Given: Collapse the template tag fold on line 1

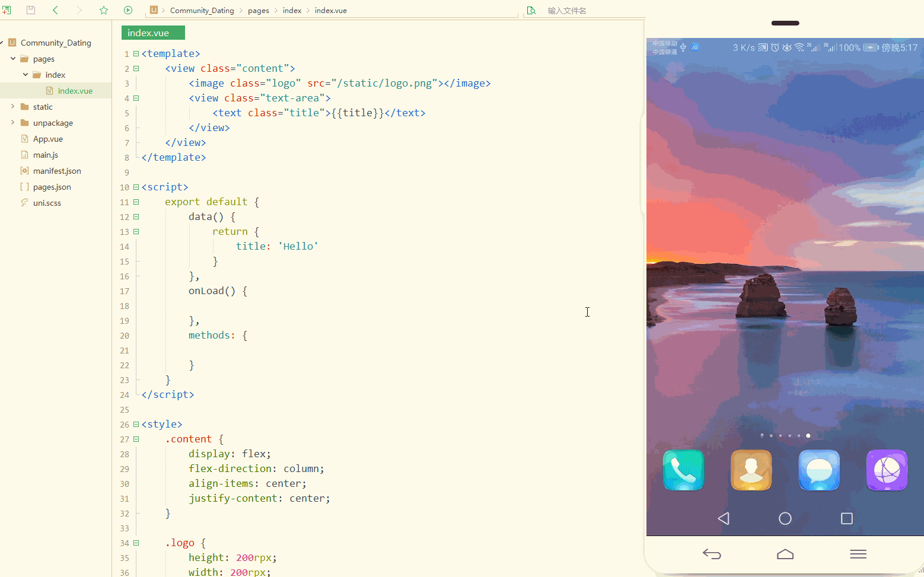Looking at the screenshot, I should tap(136, 54).
